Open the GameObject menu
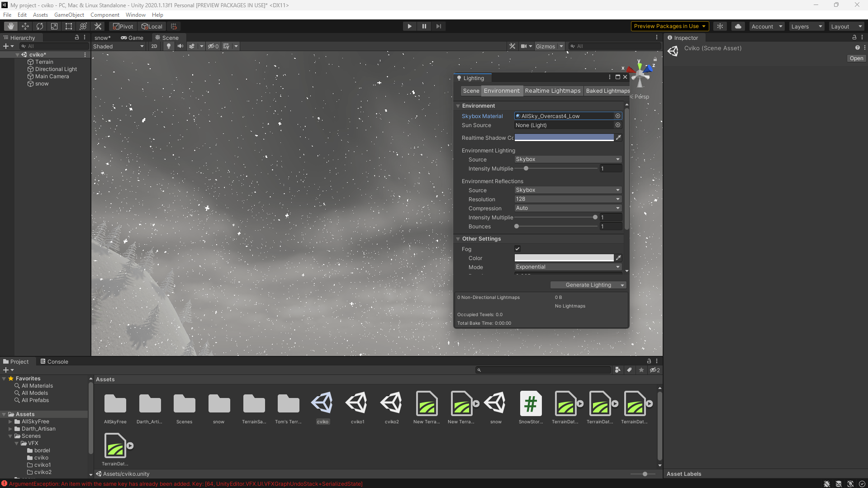Screen dimensions: 868x488 (x=69, y=15)
